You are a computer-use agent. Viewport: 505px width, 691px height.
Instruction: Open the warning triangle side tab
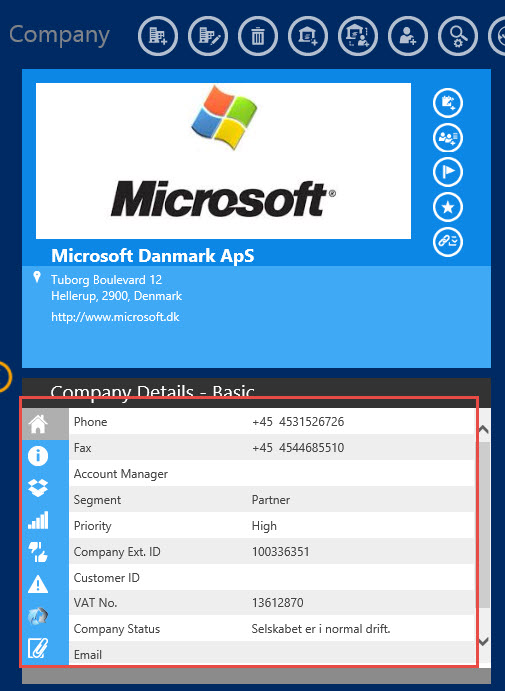coord(38,584)
